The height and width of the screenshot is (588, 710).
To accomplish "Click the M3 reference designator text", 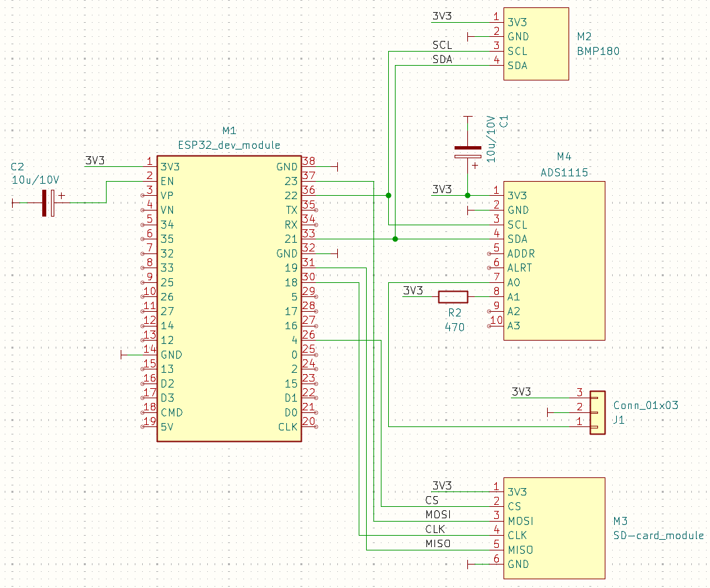I will [x=620, y=521].
